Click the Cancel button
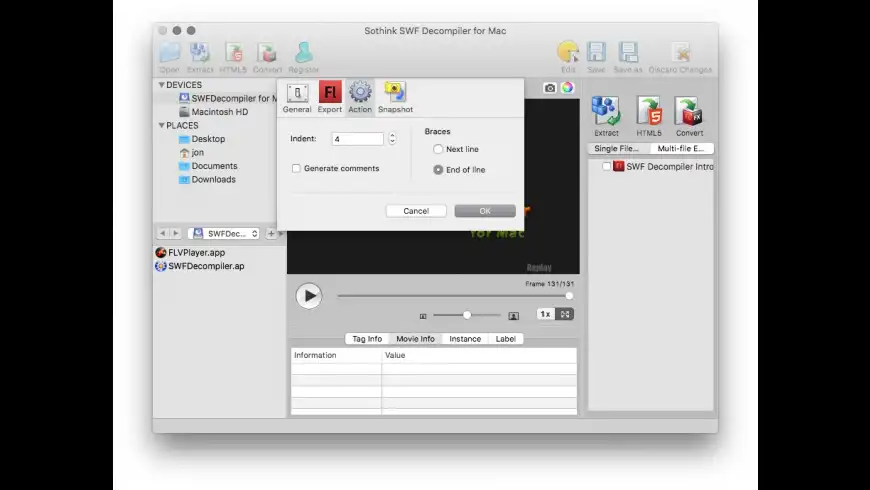 (x=416, y=211)
